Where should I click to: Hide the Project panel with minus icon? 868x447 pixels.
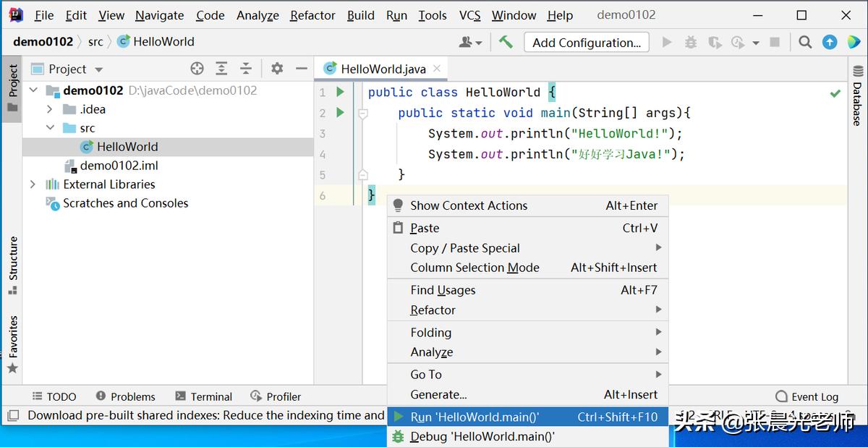click(301, 69)
